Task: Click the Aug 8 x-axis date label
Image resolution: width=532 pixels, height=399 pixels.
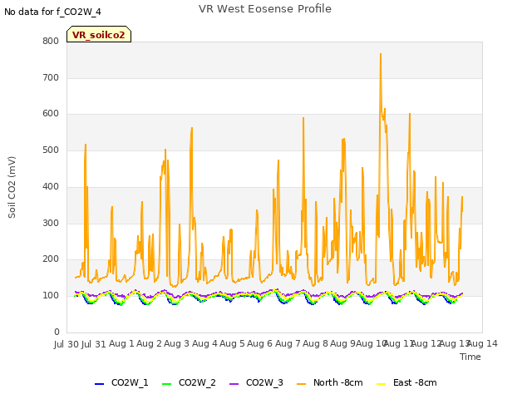Action: (x=315, y=343)
